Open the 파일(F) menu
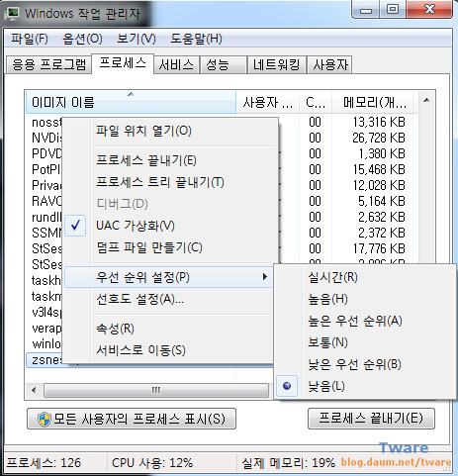The image size is (458, 476). click(30, 39)
